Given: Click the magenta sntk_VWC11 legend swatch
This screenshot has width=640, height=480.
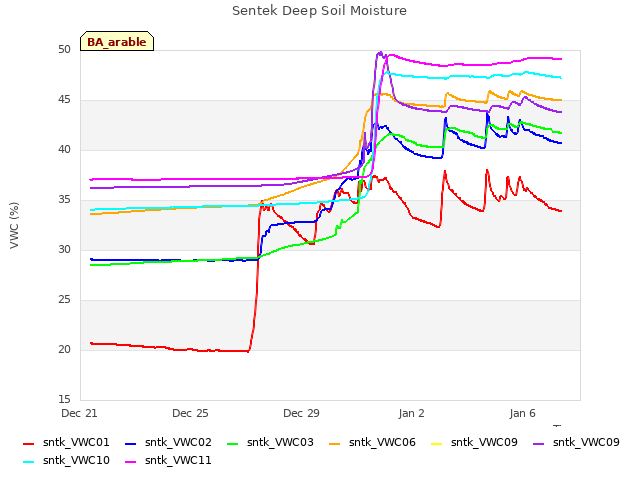Looking at the screenshot, I should click(130, 462).
